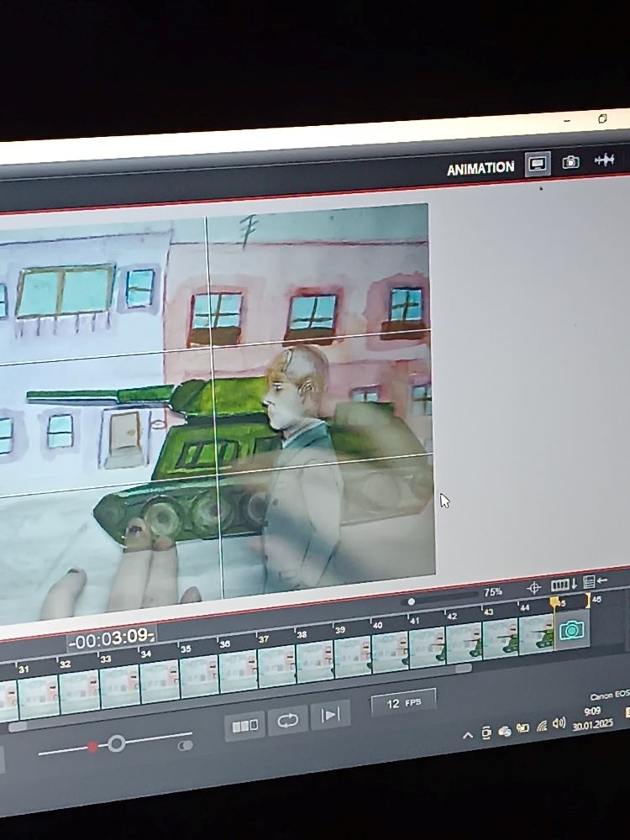
Task: Select frame 40 thumbnail in timeline
Action: (x=390, y=652)
